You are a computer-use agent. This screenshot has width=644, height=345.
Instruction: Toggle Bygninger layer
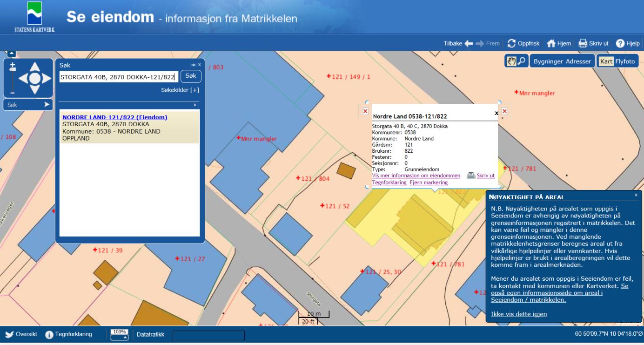coord(547,61)
